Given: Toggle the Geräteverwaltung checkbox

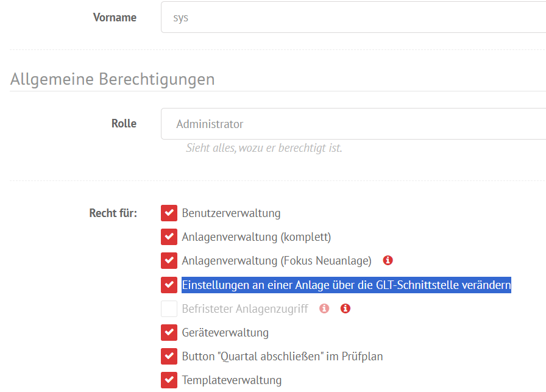Looking at the screenshot, I should point(169,332).
